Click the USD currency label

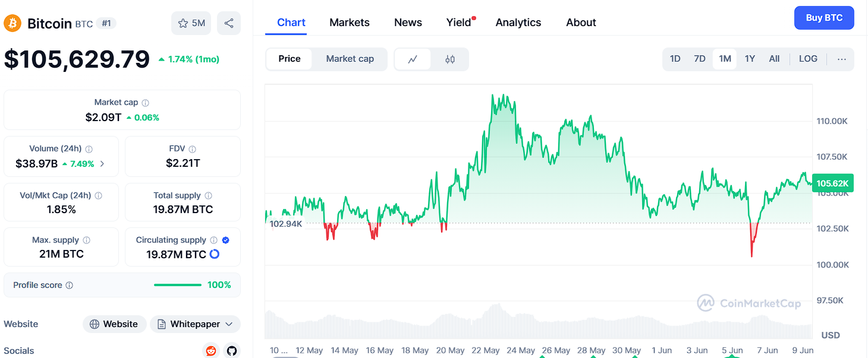(831, 335)
